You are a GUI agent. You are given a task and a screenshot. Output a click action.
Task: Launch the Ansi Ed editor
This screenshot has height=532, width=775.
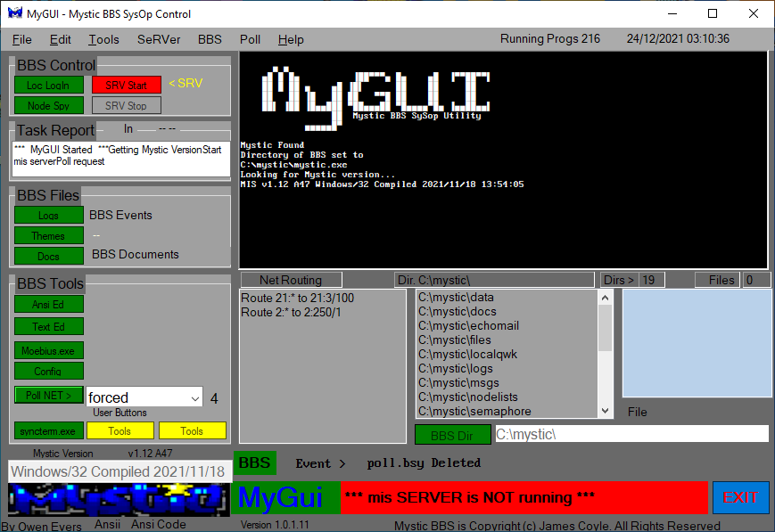tap(48, 305)
